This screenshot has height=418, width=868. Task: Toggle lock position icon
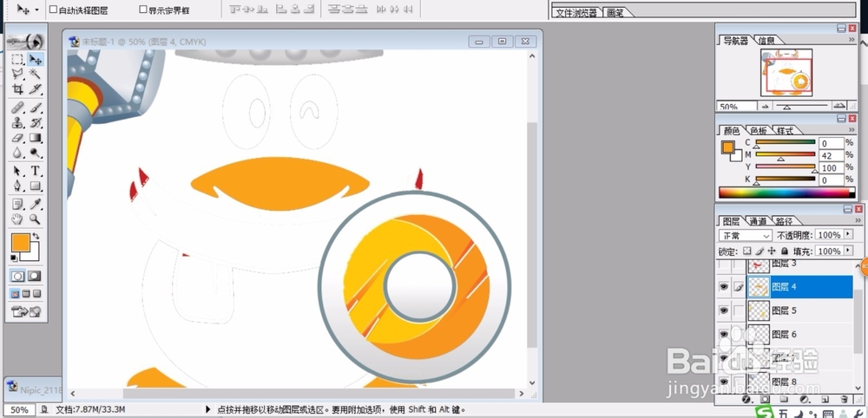(772, 251)
